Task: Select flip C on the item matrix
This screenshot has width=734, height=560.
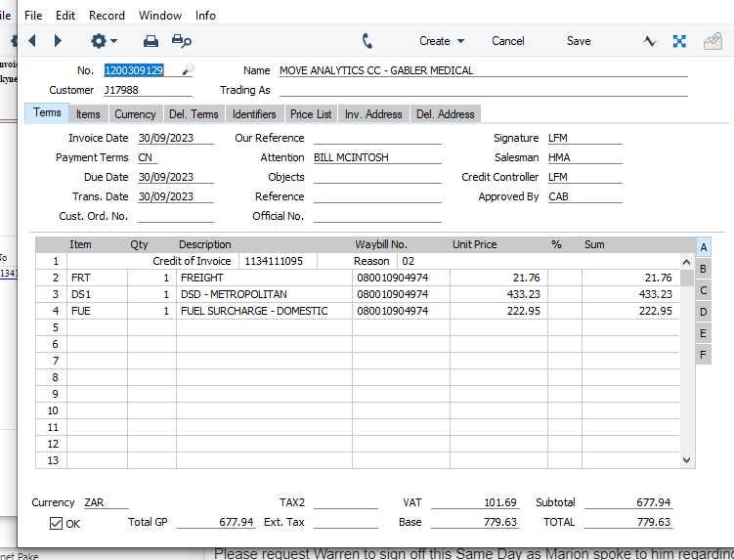Action: 703,291
